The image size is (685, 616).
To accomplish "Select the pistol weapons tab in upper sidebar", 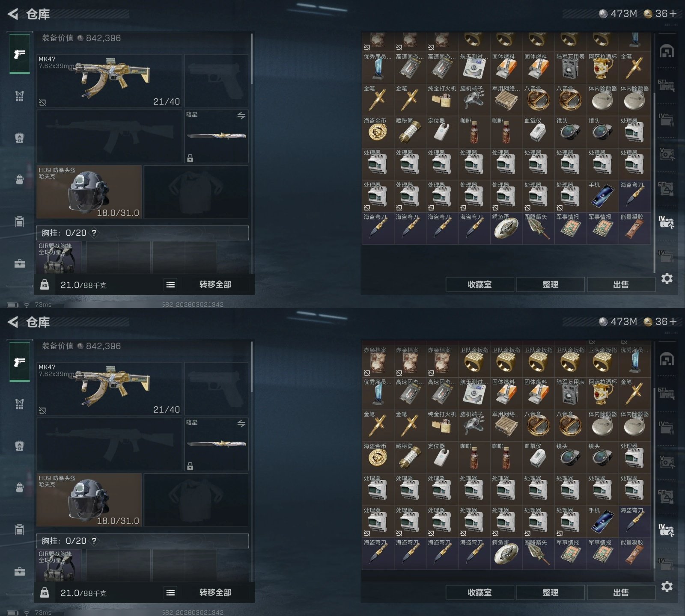I will 20,54.
